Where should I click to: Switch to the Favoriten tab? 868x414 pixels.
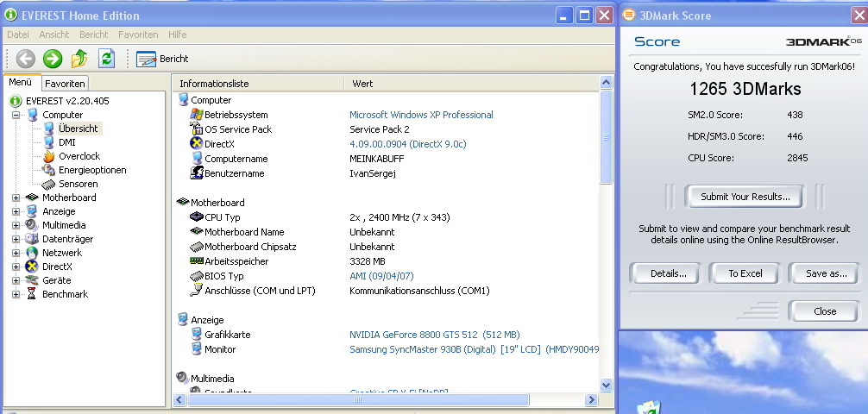(x=65, y=84)
